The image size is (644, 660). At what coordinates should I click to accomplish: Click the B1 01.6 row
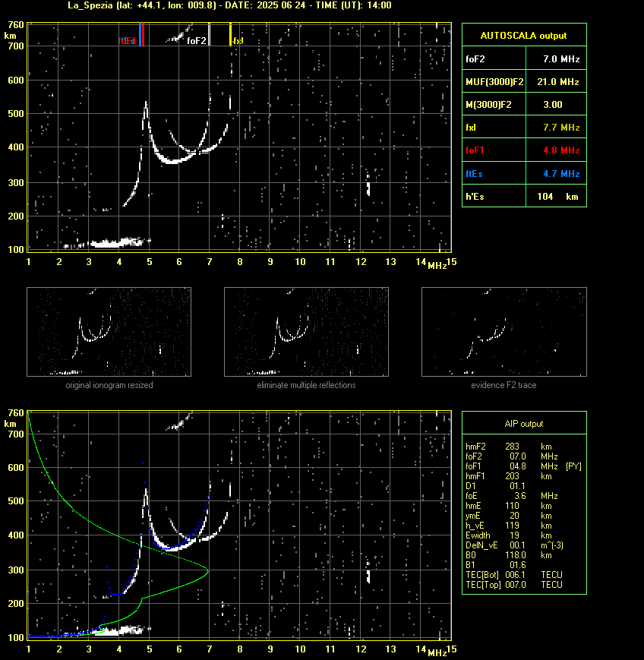click(495, 565)
